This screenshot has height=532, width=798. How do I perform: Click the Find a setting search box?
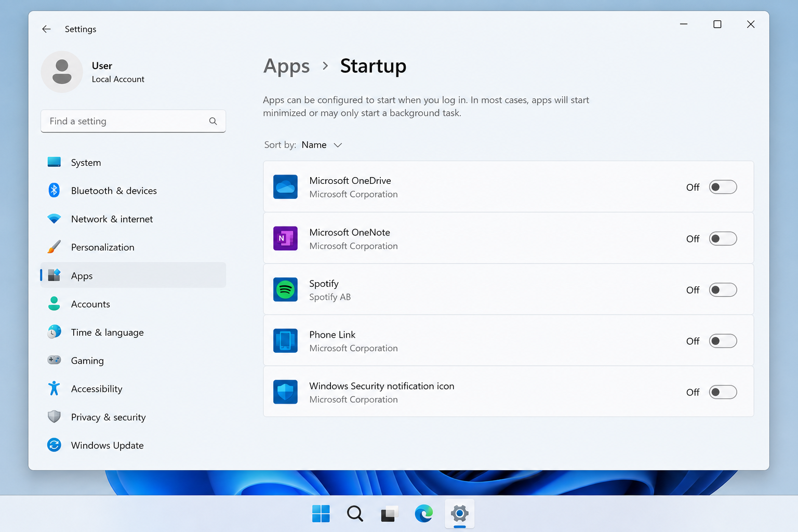click(x=133, y=121)
